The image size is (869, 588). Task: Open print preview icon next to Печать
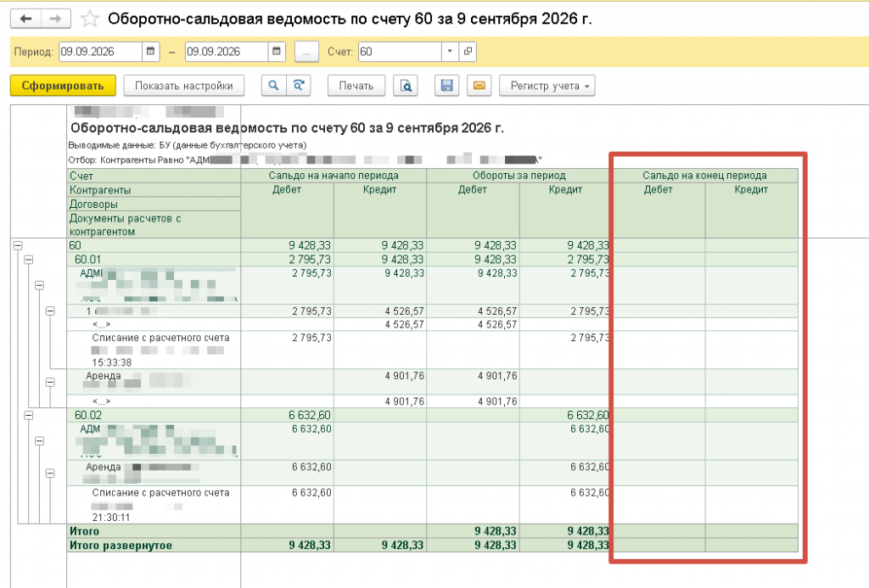coord(406,86)
